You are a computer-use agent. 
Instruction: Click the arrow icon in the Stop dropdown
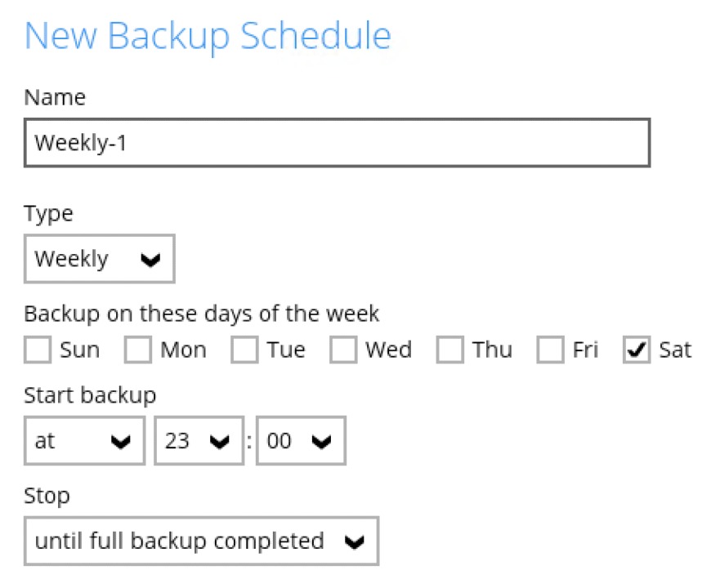click(355, 541)
